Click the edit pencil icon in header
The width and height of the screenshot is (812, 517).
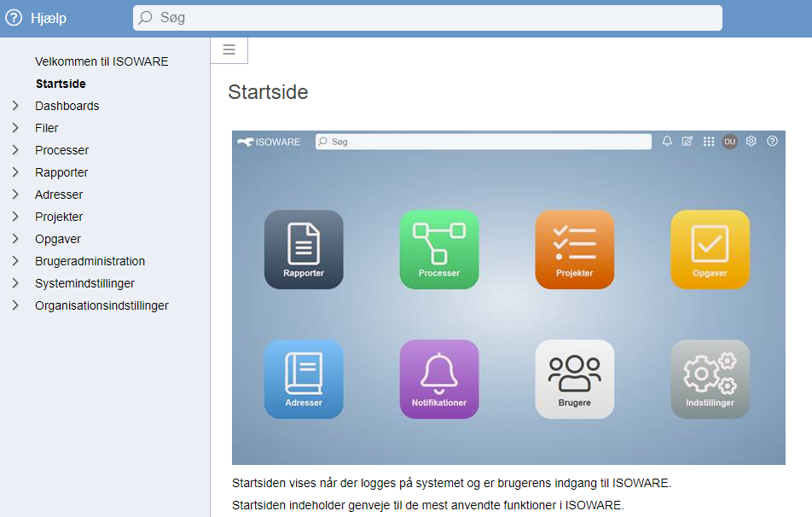coord(687,141)
